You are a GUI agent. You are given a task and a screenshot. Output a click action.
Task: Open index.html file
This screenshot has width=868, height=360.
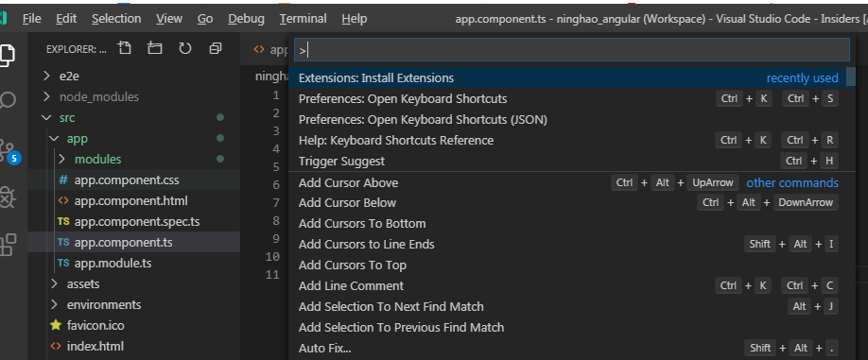point(134,346)
